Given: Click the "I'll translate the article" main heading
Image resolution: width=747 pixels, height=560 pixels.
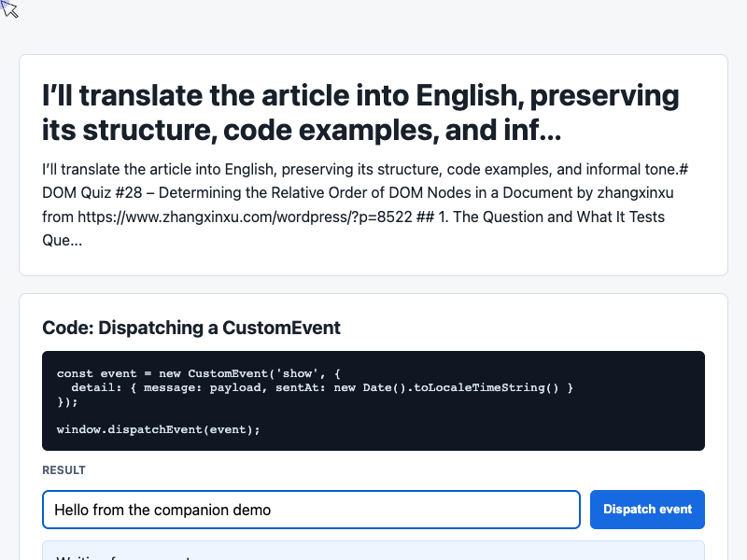Looking at the screenshot, I should (x=360, y=113).
